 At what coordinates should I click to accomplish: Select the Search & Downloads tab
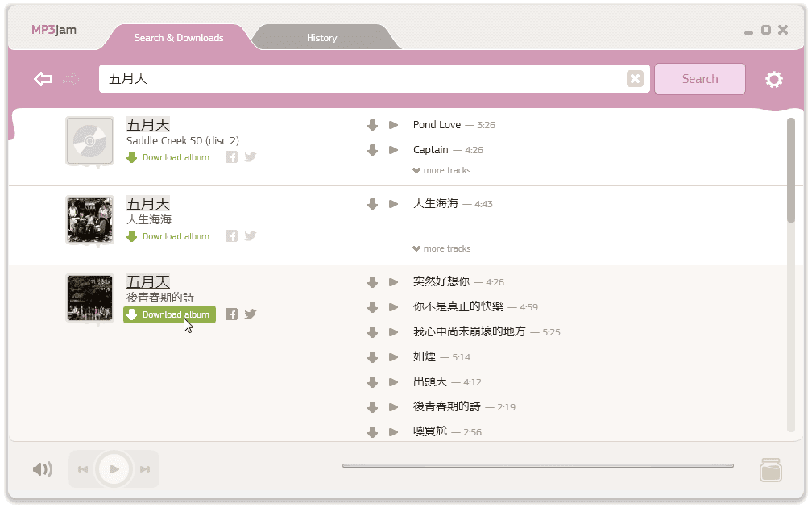pyautogui.click(x=179, y=38)
